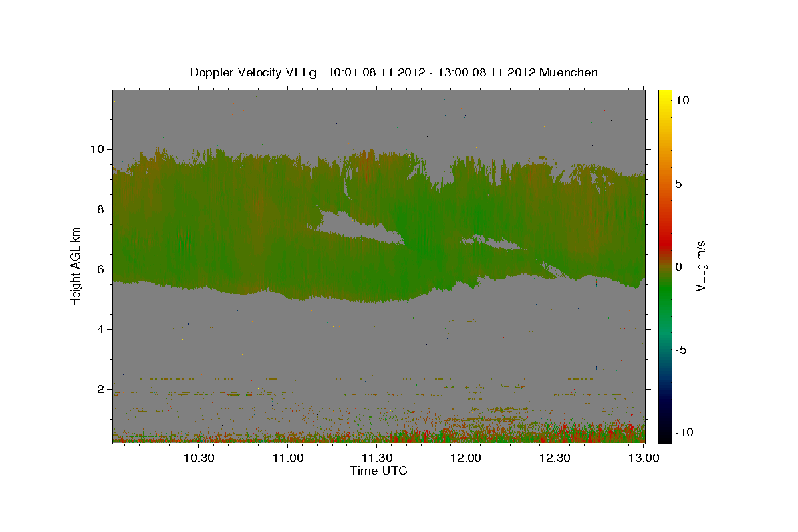Click the colorbar value -10 at bottom
The image size is (798, 532).
pyautogui.click(x=684, y=433)
